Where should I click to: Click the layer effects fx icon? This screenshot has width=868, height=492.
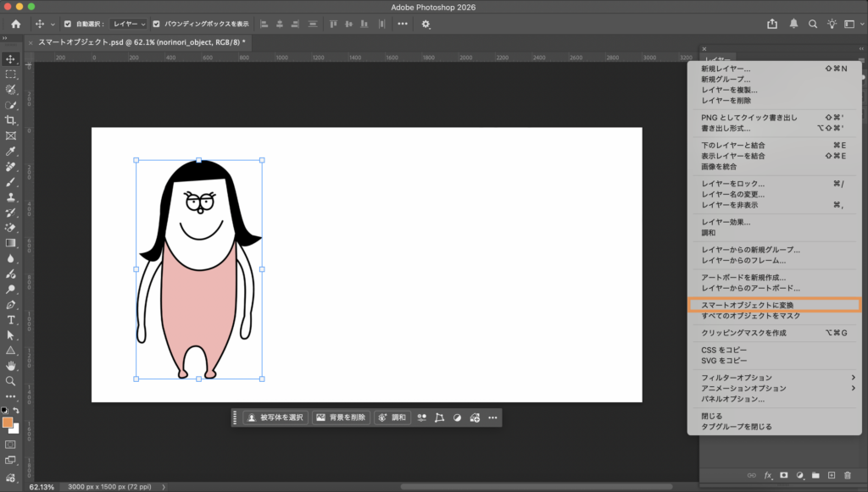769,475
